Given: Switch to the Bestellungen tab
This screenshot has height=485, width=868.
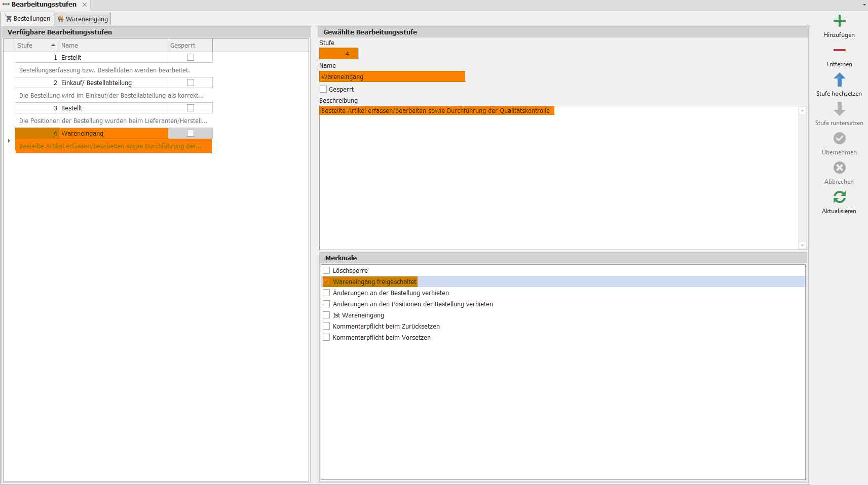Looking at the screenshot, I should (28, 19).
